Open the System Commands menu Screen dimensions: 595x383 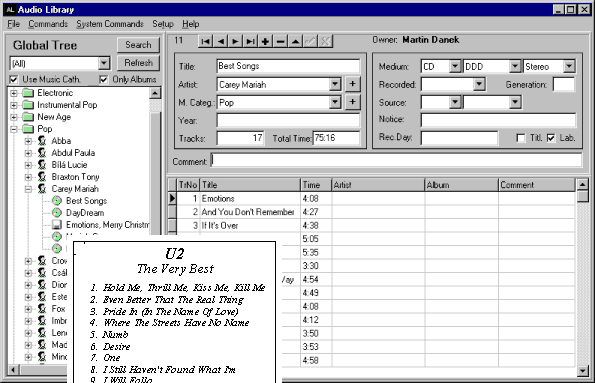point(110,24)
